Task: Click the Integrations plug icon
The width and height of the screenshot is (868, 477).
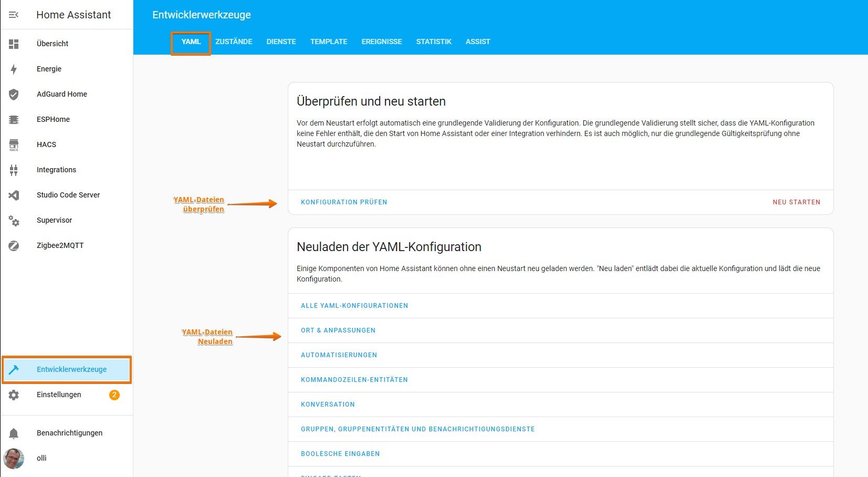Action: click(x=14, y=170)
